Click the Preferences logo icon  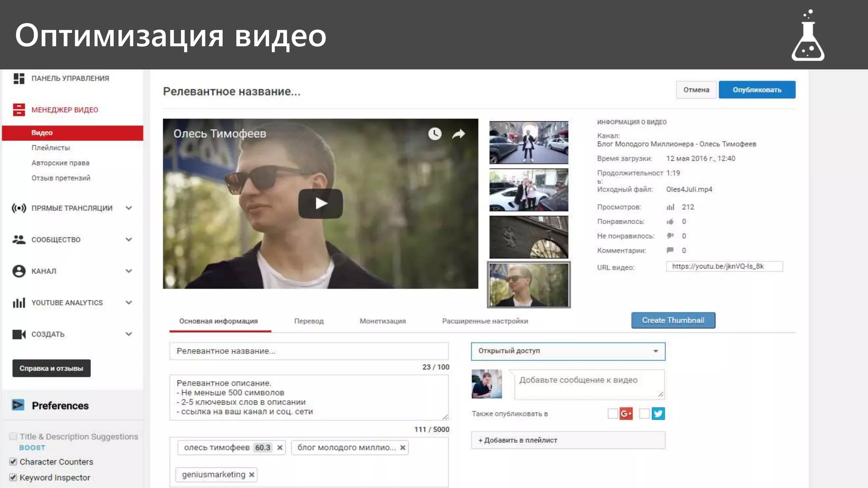tap(18, 405)
